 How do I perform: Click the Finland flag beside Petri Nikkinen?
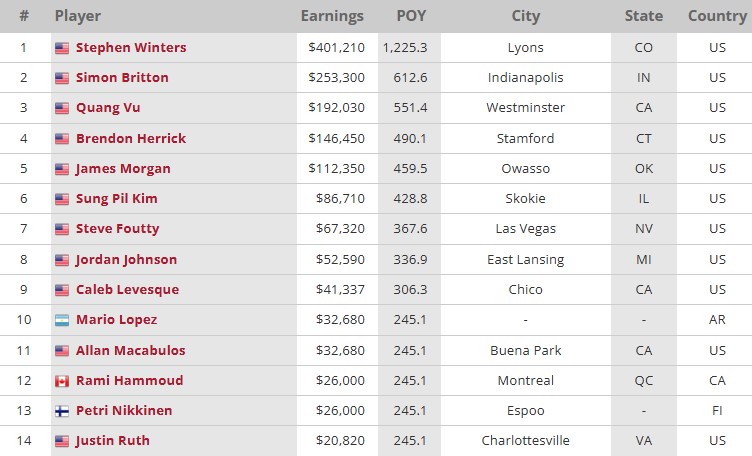tap(62, 411)
